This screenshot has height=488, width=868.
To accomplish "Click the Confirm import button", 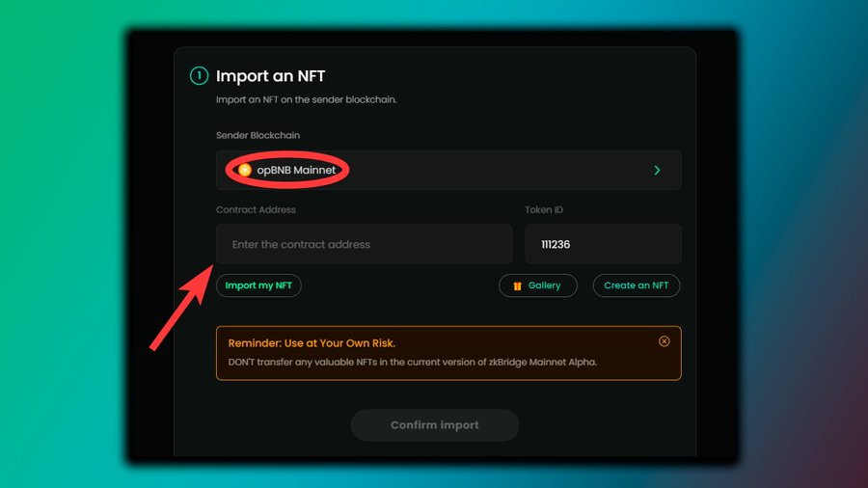I will point(435,425).
